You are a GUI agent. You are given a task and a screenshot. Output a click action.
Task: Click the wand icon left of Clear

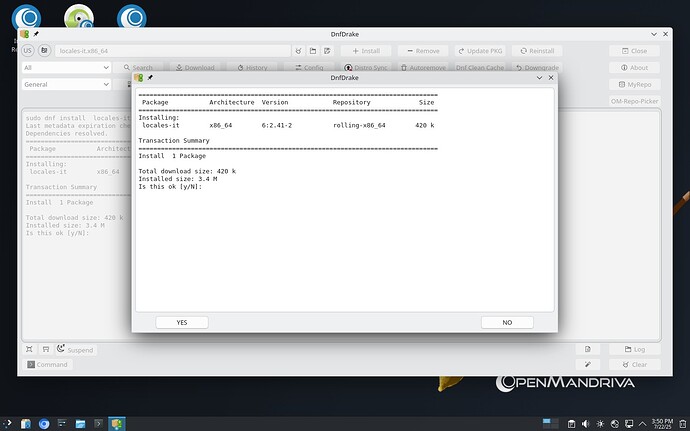click(587, 365)
